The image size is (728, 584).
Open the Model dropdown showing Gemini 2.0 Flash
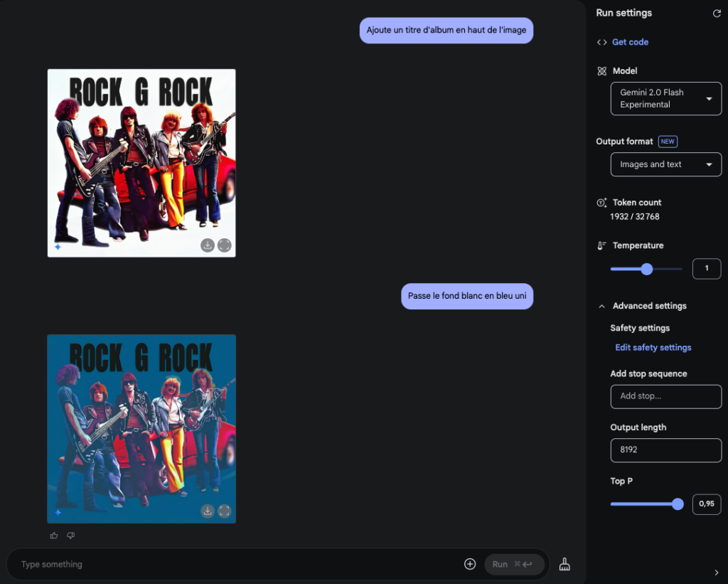coord(665,99)
